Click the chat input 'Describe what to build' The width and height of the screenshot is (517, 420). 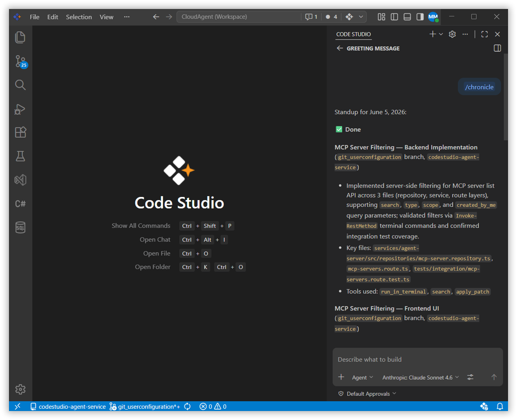point(417,359)
